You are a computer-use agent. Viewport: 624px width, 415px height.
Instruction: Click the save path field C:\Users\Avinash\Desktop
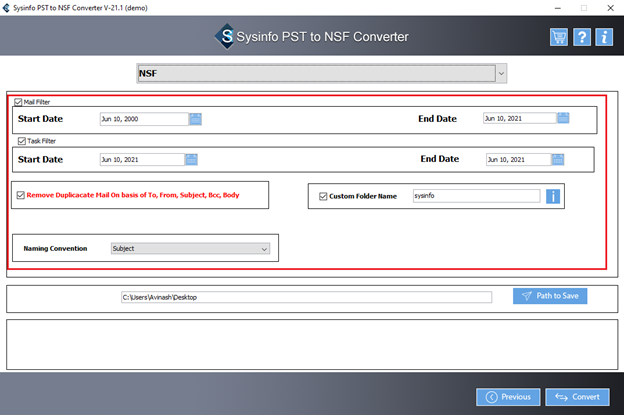pos(306,297)
